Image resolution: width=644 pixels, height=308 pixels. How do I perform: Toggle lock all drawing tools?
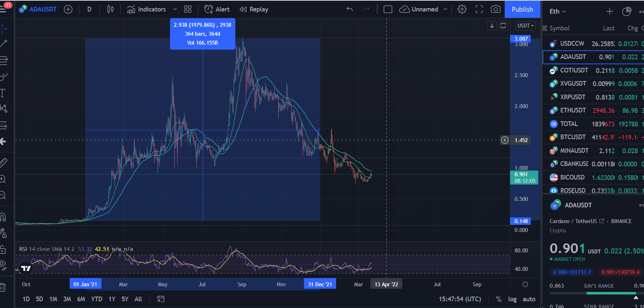(x=3, y=249)
